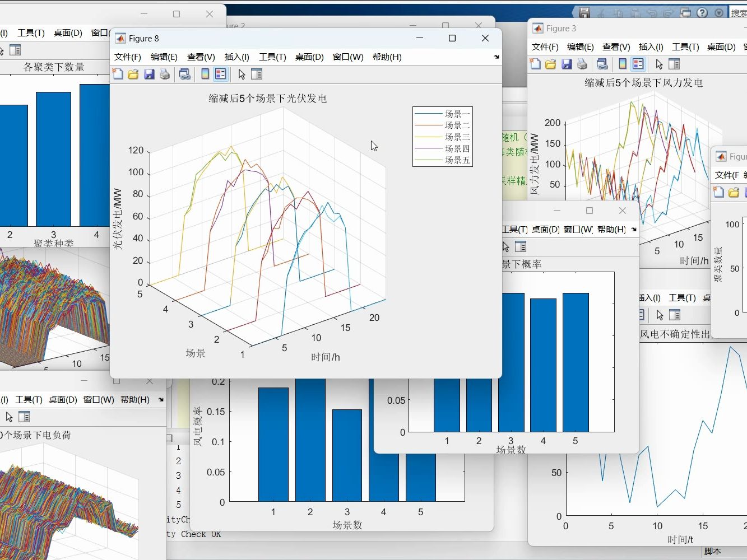The image size is (747, 560).
Task: Click Cut icon in MATLAB top bar
Action: (601, 12)
